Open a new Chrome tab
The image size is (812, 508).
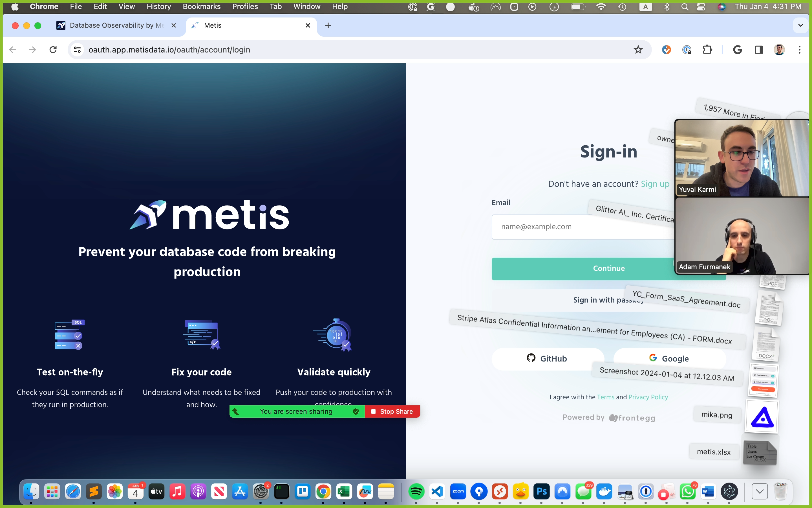tap(328, 25)
